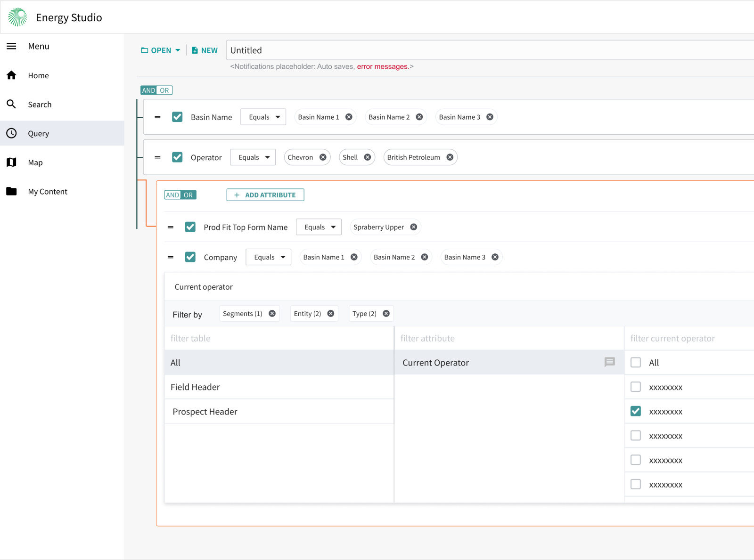Screen dimensions: 754x560
Task: Check the first xxxxxxxx checkbox below All
Action: [636, 387]
